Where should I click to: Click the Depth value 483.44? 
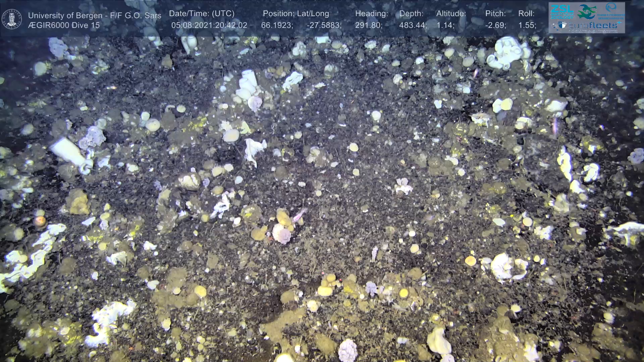point(413,25)
